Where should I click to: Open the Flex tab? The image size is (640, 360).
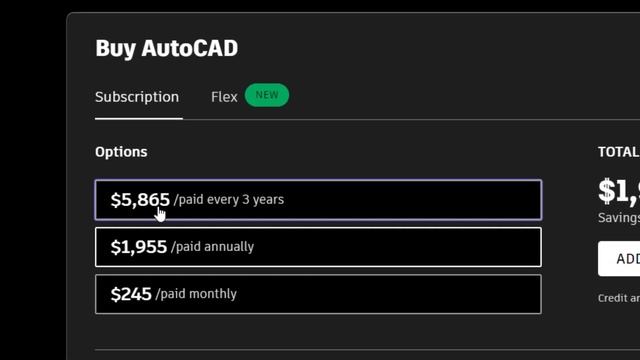click(224, 97)
